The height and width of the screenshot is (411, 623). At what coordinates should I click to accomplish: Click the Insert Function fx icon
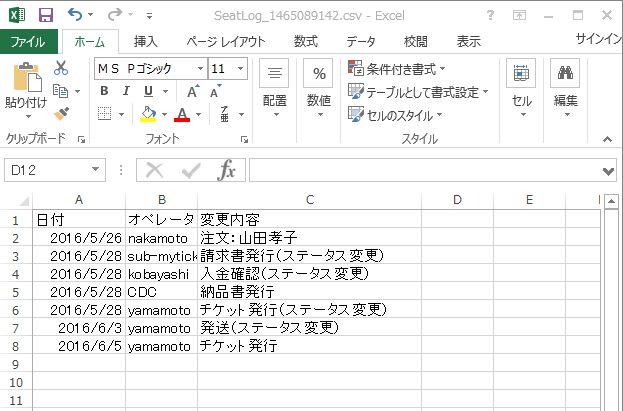click(227, 170)
